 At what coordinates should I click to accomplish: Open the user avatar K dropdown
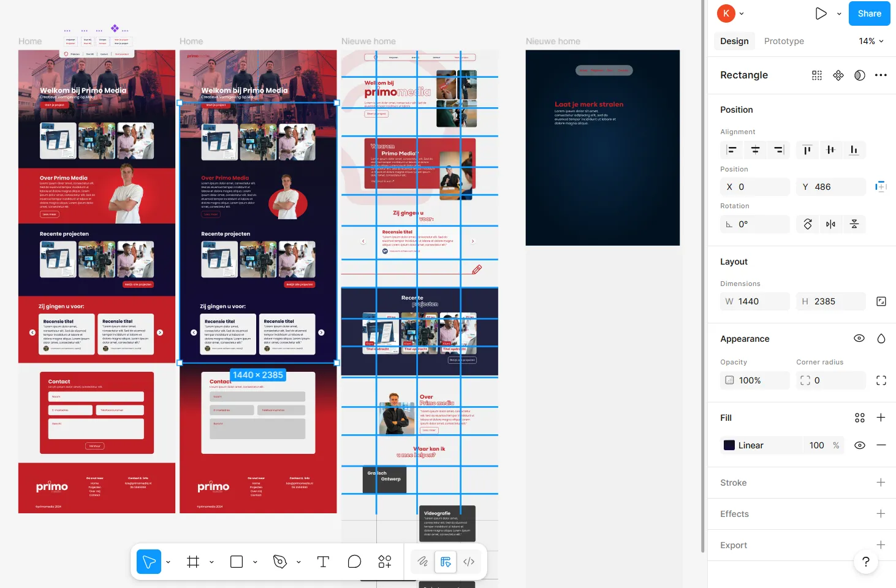point(731,13)
